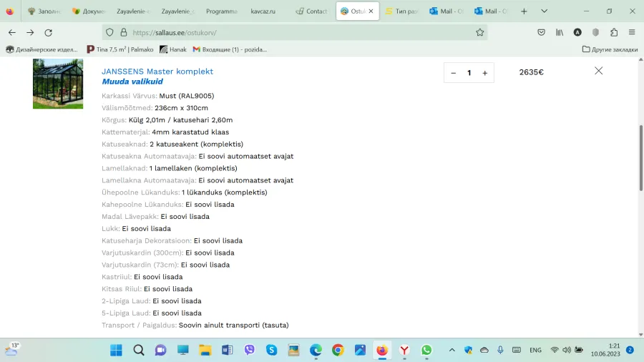Open the taskbar weather widget
The image size is (644, 362).
point(11,350)
